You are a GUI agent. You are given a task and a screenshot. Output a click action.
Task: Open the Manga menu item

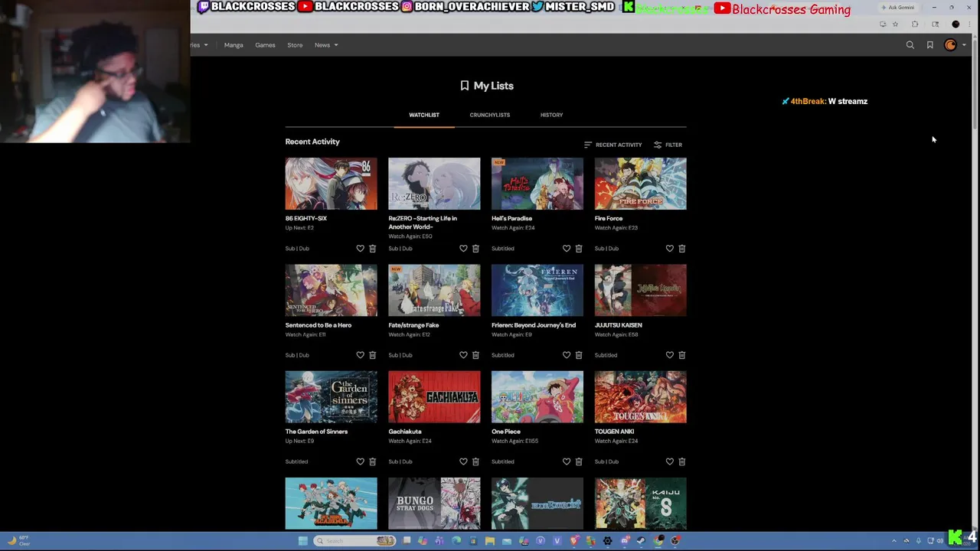tap(234, 45)
